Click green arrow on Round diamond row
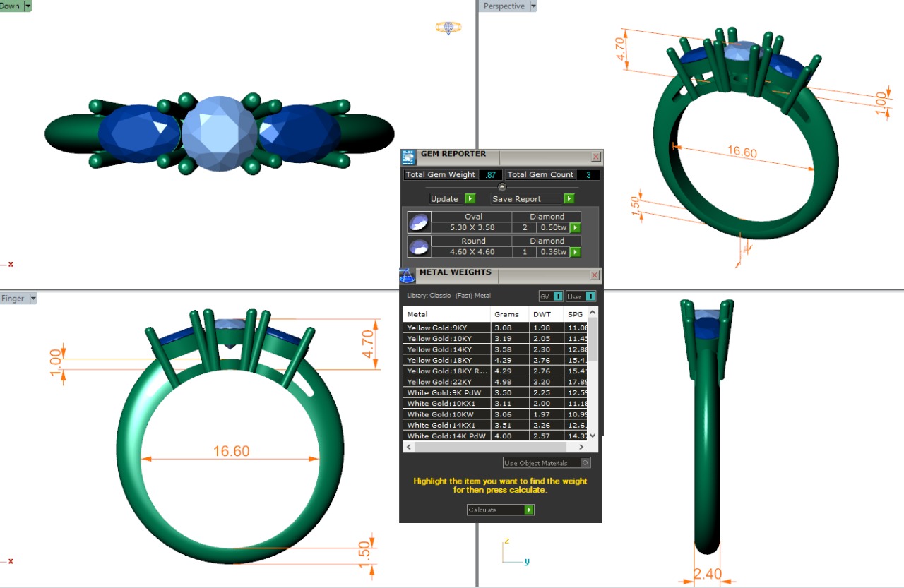The height and width of the screenshot is (588, 904). coord(576,252)
